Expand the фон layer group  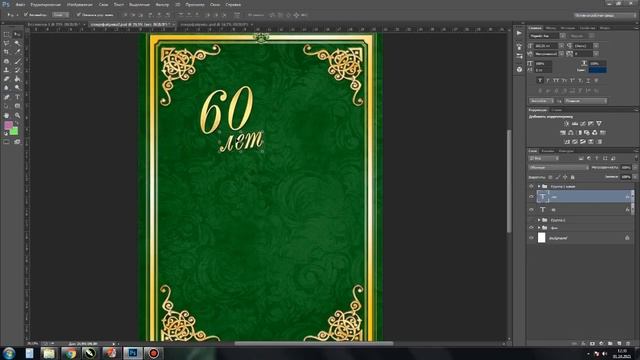coord(539,228)
